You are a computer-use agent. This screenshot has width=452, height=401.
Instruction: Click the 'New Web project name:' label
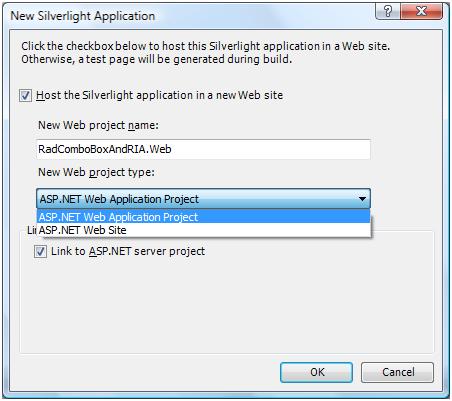click(98, 125)
